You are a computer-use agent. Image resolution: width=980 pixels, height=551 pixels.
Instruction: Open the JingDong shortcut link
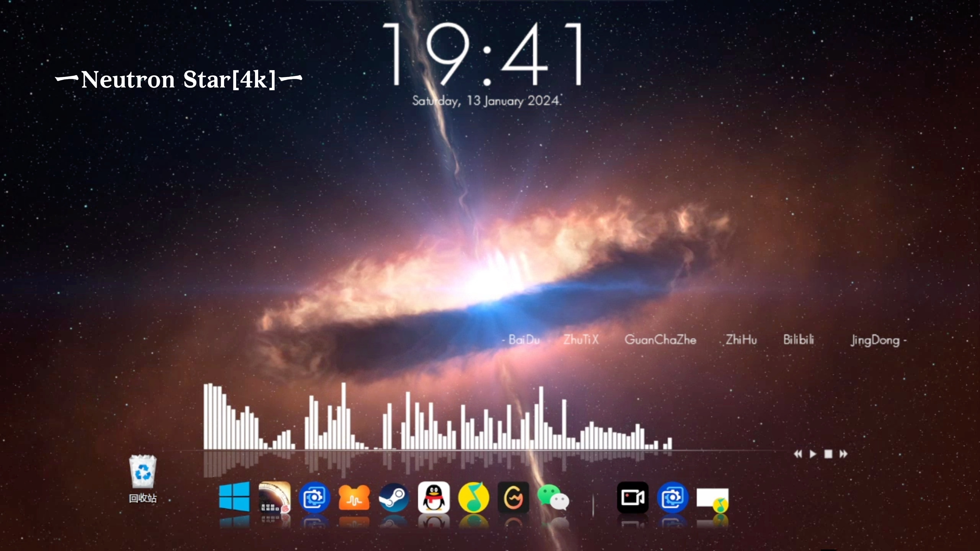[875, 340]
